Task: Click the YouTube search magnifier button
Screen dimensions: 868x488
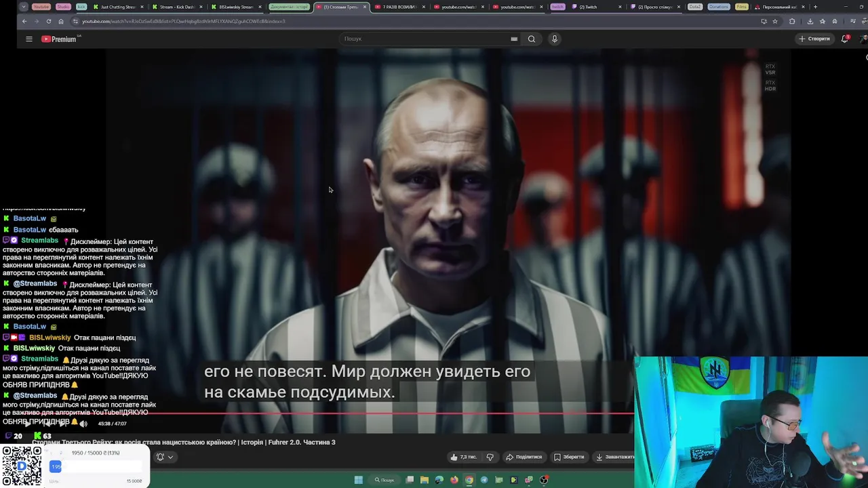Action: click(532, 39)
